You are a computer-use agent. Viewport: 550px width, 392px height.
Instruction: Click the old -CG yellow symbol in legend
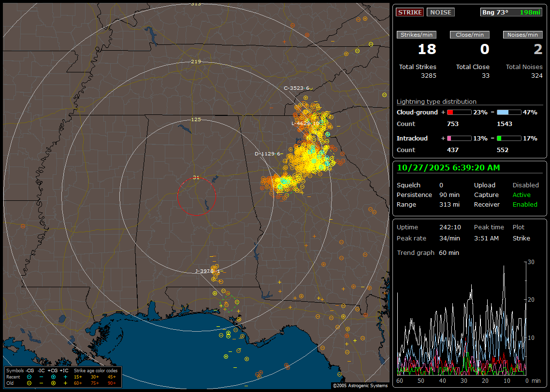pos(29,383)
